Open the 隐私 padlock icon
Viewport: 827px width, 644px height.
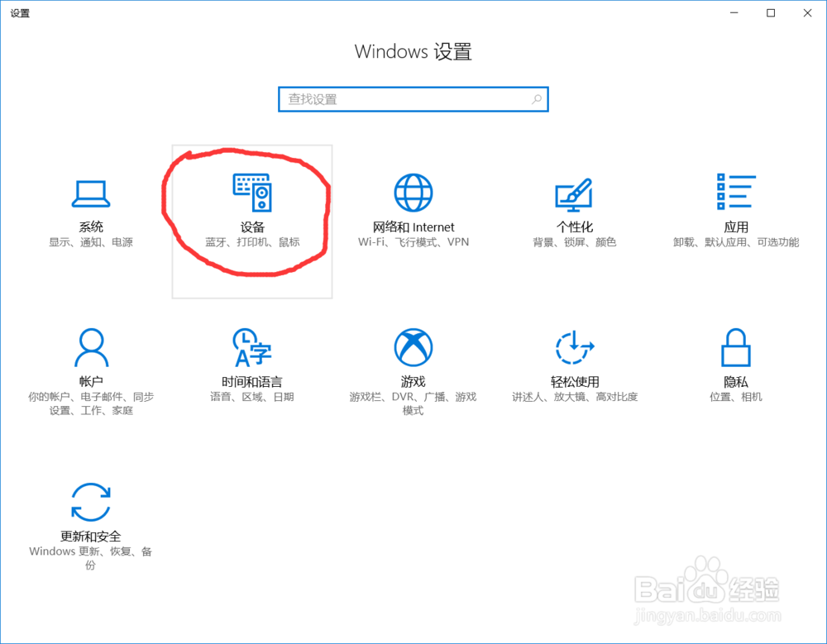(x=736, y=347)
